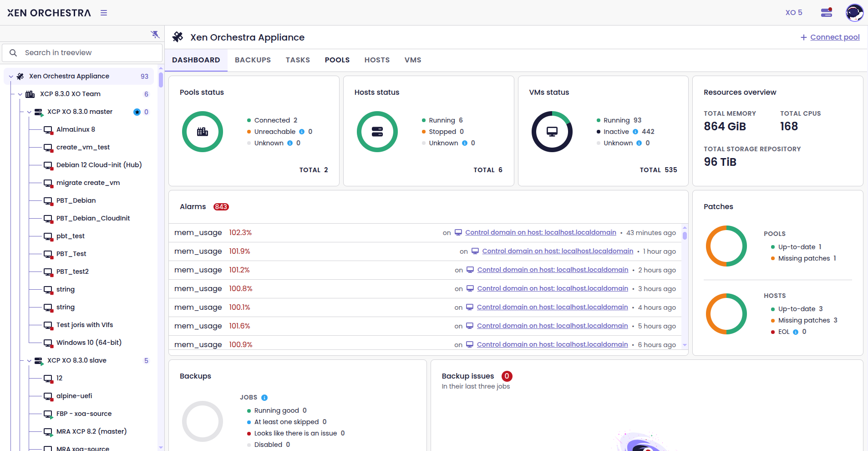Switch to the Tasks tab
The width and height of the screenshot is (868, 451).
[298, 60]
